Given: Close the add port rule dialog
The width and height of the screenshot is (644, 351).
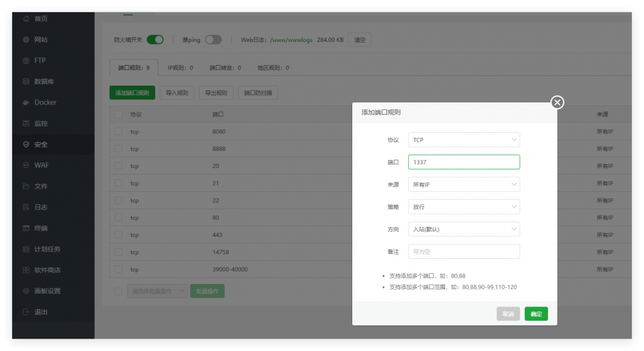Looking at the screenshot, I should [557, 102].
